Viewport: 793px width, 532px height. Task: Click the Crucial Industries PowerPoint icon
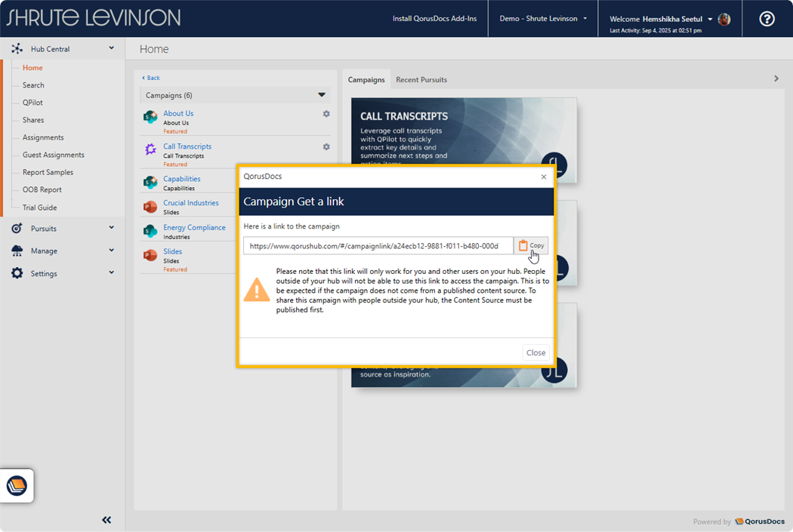tap(150, 207)
